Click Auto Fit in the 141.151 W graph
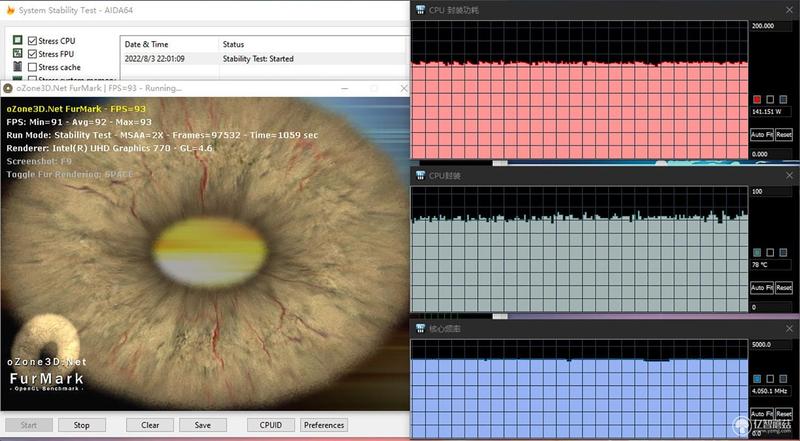The width and height of the screenshot is (800, 441). 762,135
